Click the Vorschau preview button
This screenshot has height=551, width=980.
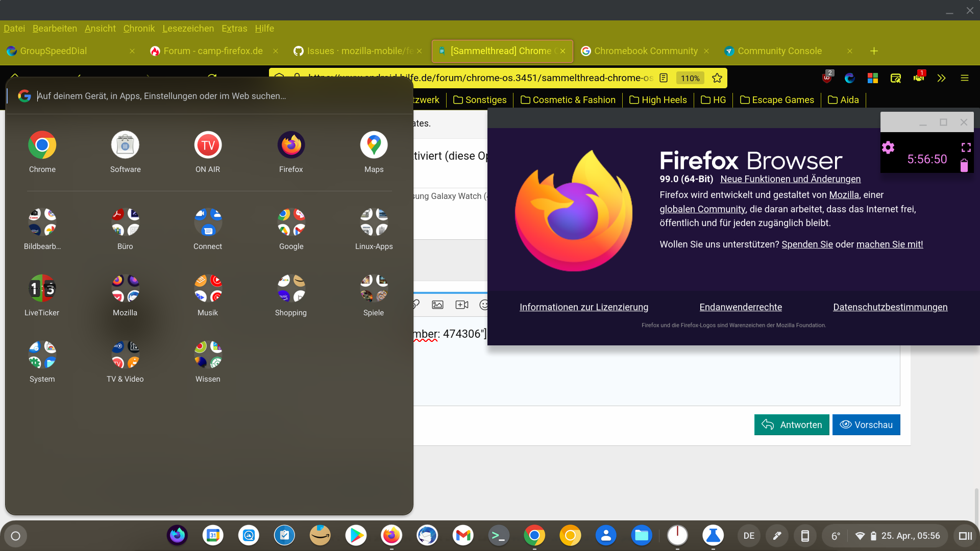(866, 425)
